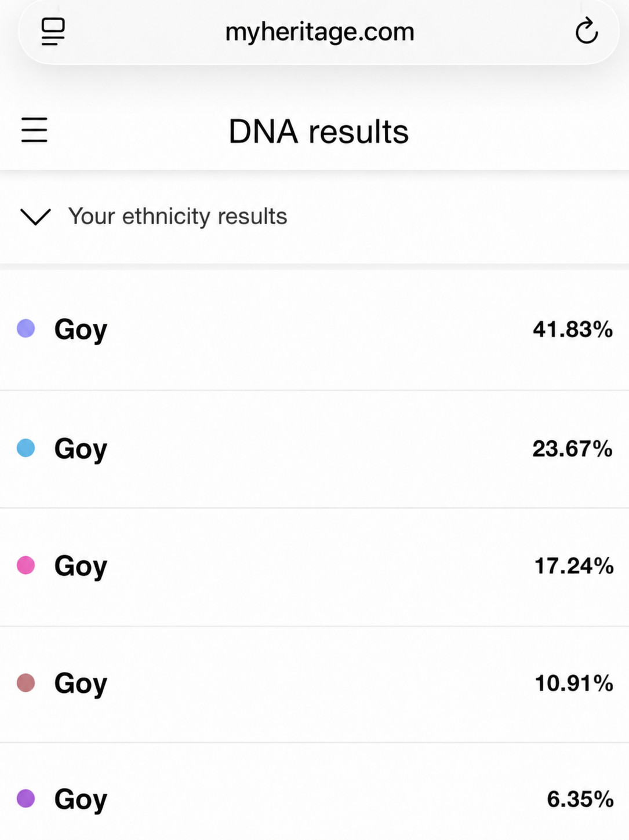Open the browser reader/page options icon
629x840 pixels.
[53, 31]
